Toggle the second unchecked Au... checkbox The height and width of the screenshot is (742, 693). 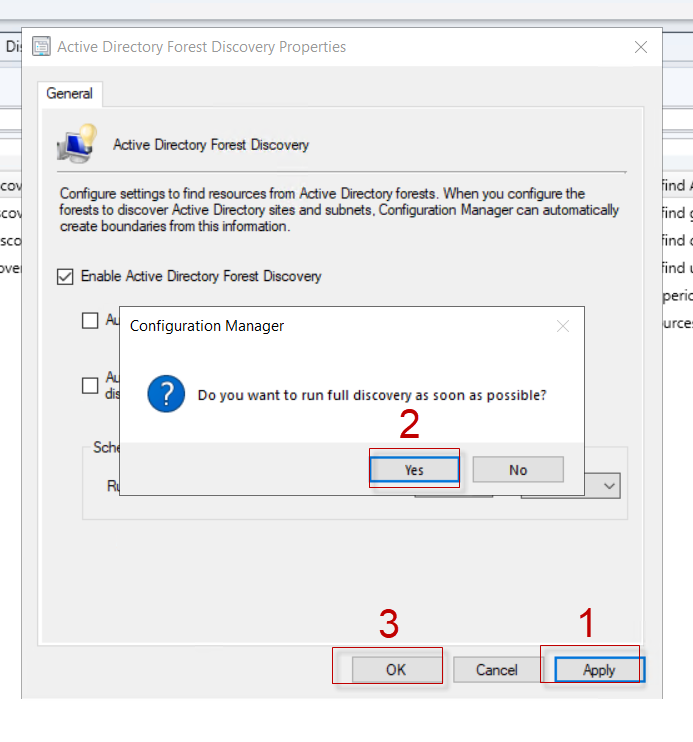pos(90,385)
